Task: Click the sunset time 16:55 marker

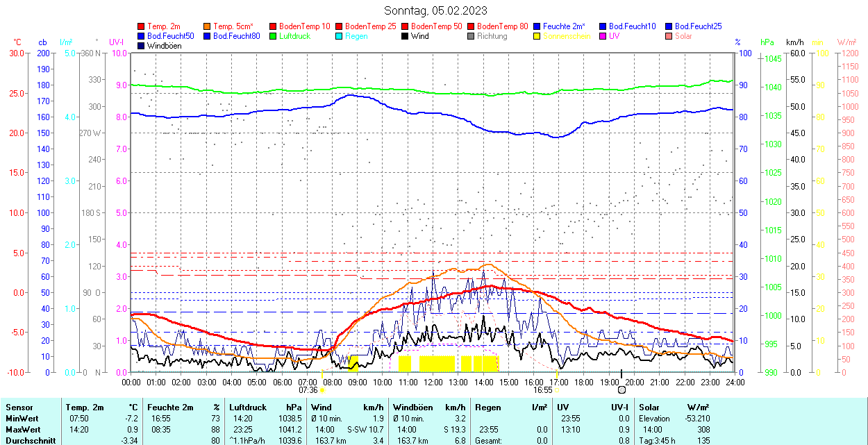Action: click(543, 390)
